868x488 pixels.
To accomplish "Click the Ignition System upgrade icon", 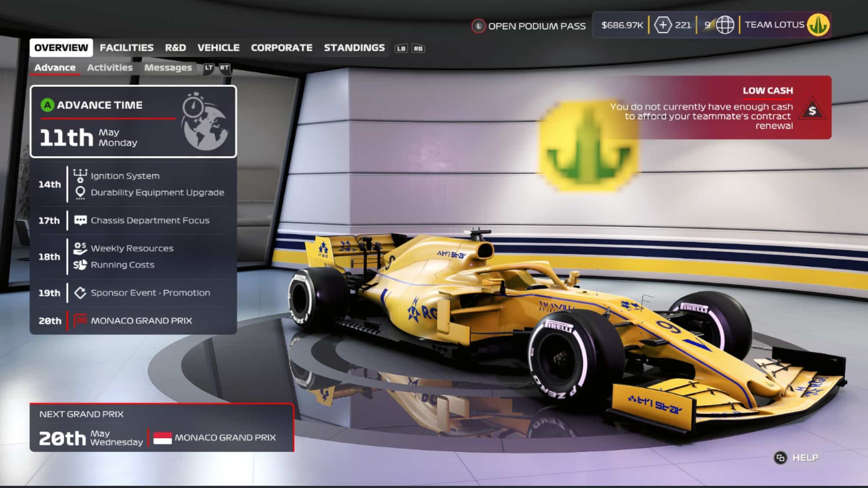I will tap(80, 176).
